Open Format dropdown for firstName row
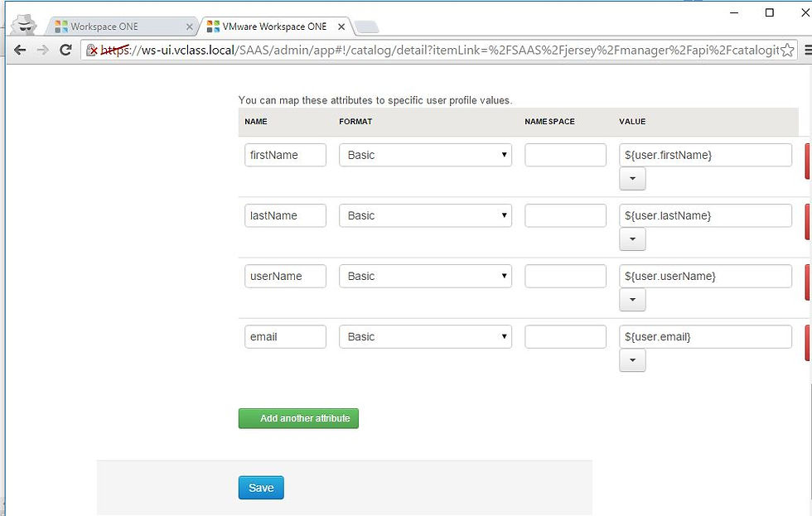This screenshot has width=812, height=516. [425, 155]
